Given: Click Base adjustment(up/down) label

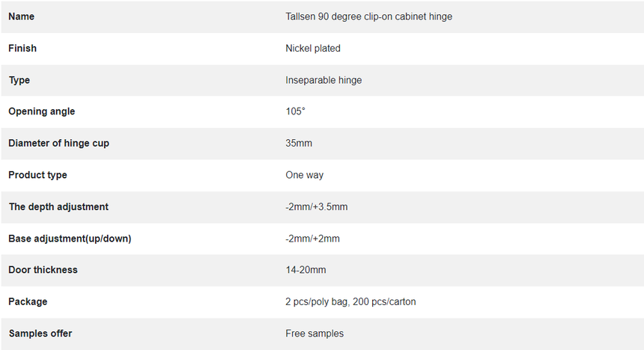Looking at the screenshot, I should (70, 239).
